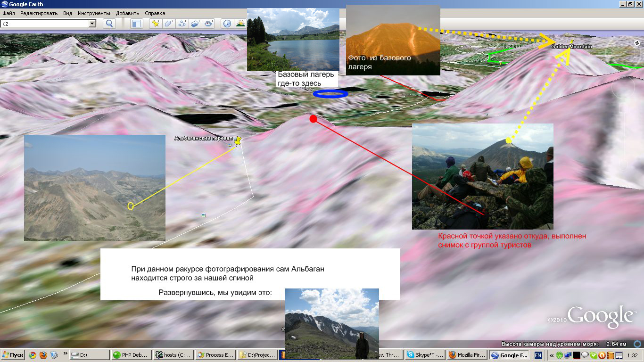Click the Golden Mountain placemark label

click(572, 47)
